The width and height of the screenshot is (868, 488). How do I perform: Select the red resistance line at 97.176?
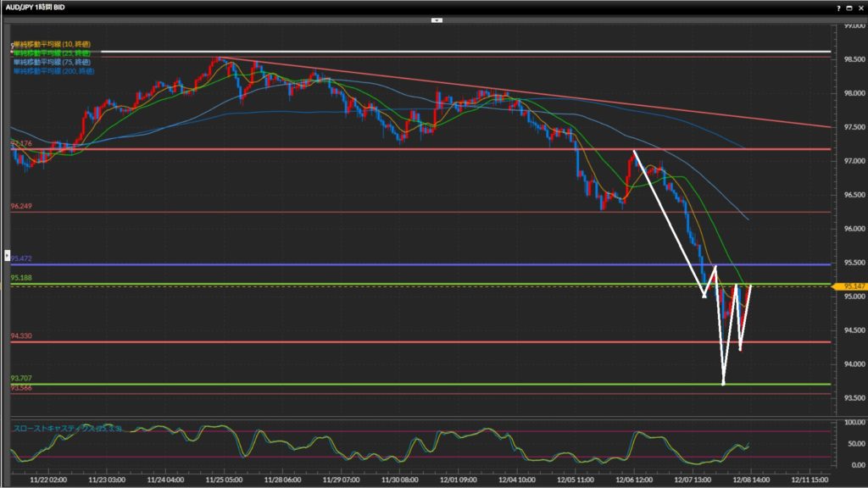point(339,149)
